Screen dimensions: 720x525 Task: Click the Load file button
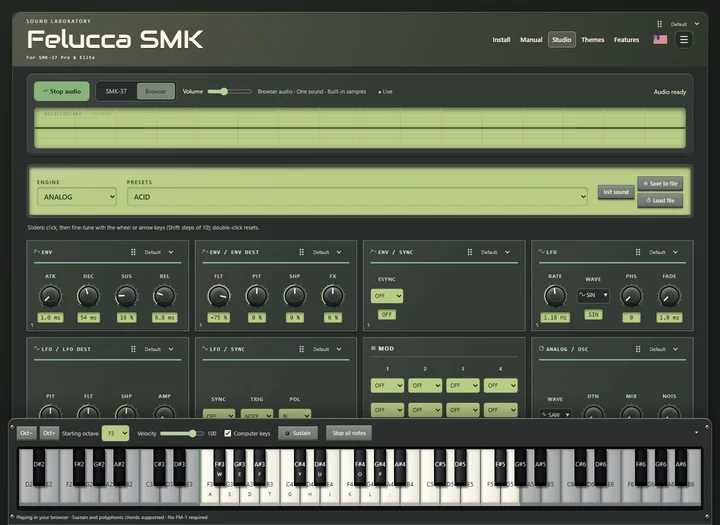coord(660,200)
